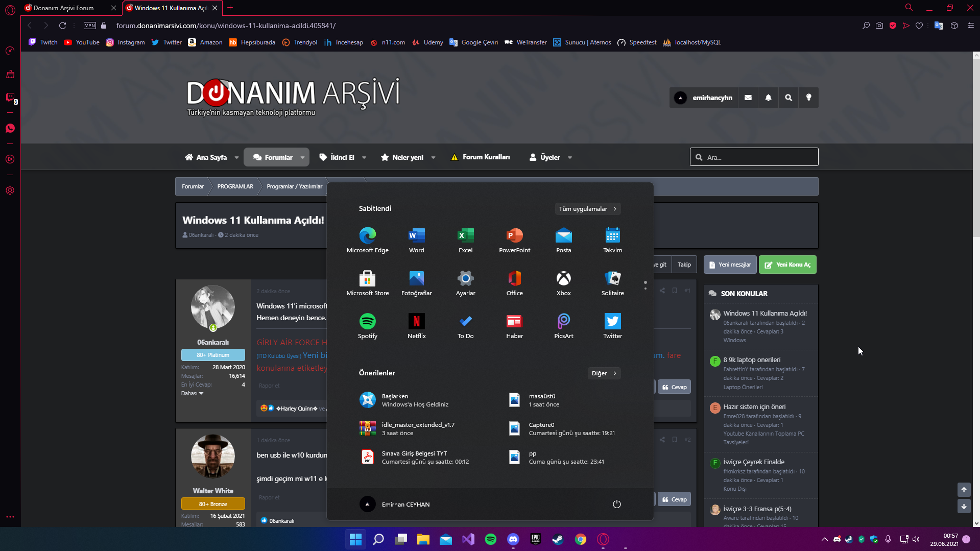
Task: Go to PROGRAMLAR breadcrumb
Action: (235, 186)
